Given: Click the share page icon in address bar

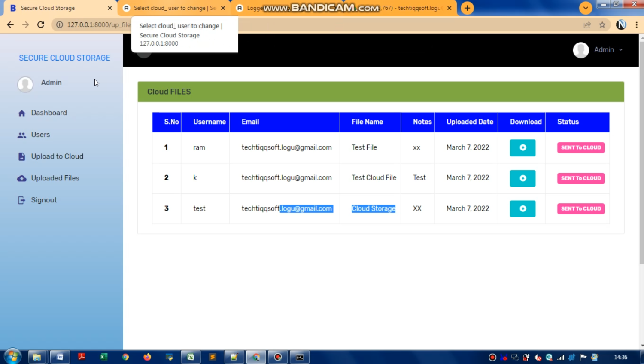Looking at the screenshot, I should (x=587, y=25).
